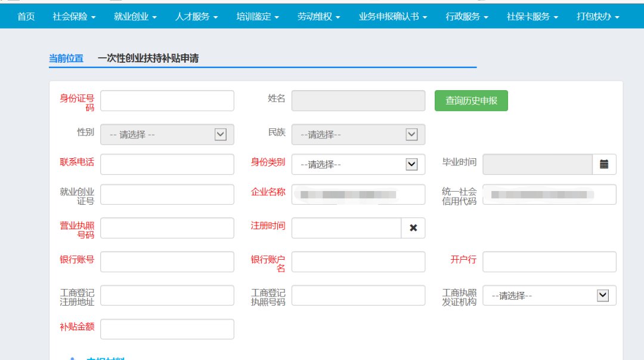This screenshot has height=360, width=644.
Task: Focus the 联系电话 input field
Action: (x=167, y=164)
